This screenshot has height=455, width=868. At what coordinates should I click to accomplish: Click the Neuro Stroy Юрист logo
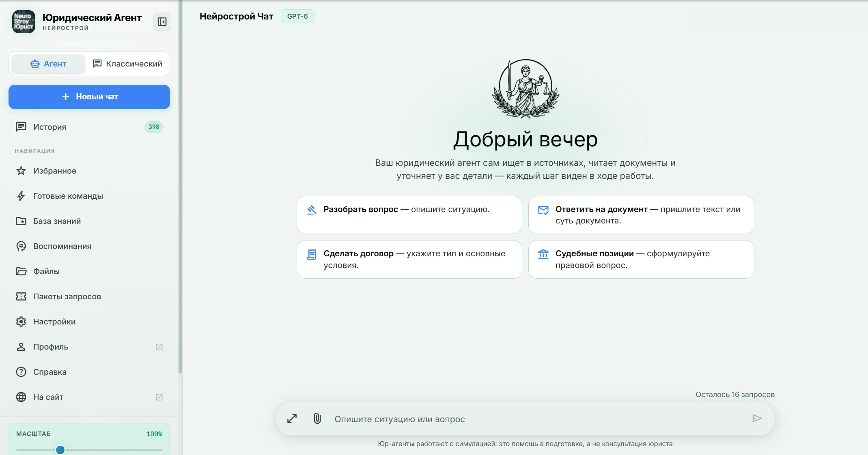click(x=24, y=22)
